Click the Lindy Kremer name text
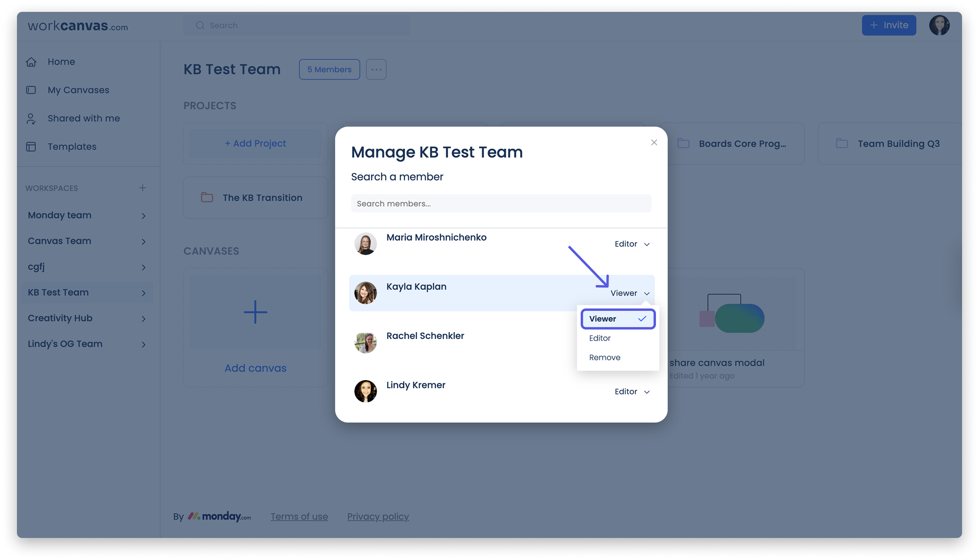979x560 pixels. tap(416, 385)
